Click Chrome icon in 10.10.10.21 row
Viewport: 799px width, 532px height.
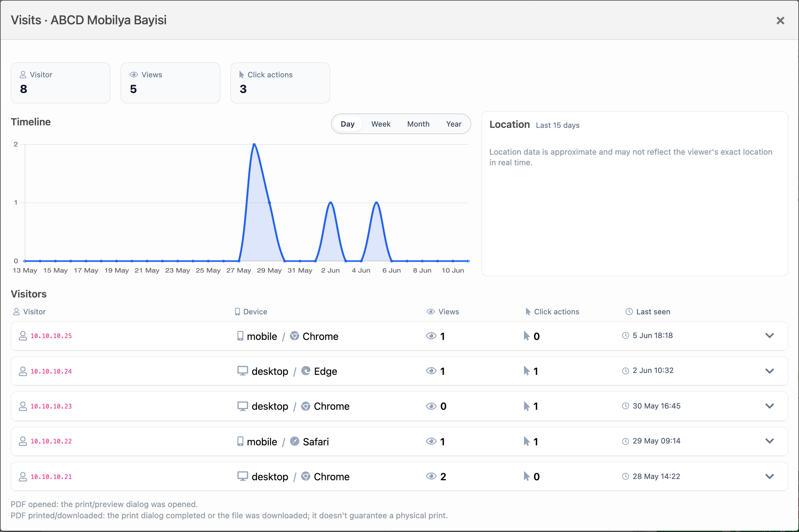pos(306,476)
